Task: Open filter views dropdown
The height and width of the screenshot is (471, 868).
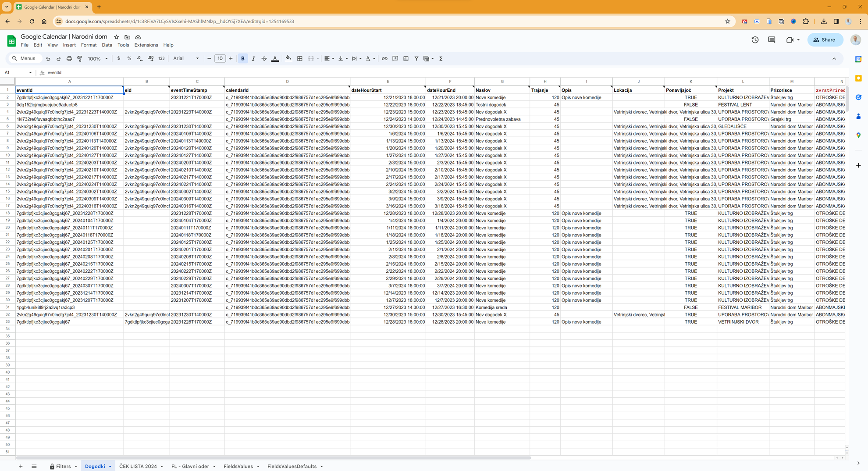Action: tap(428, 59)
